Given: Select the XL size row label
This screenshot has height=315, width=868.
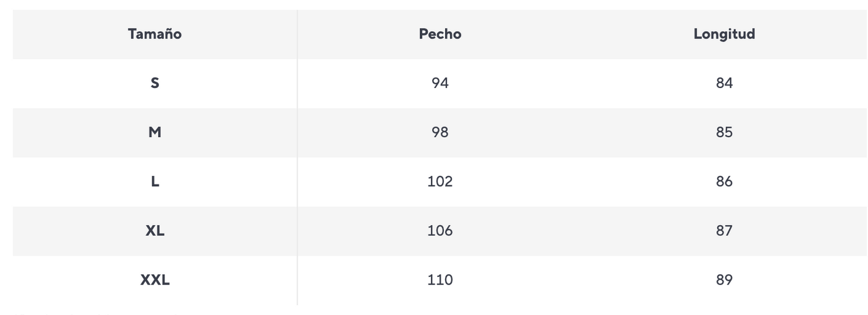Looking at the screenshot, I should 155,231.
